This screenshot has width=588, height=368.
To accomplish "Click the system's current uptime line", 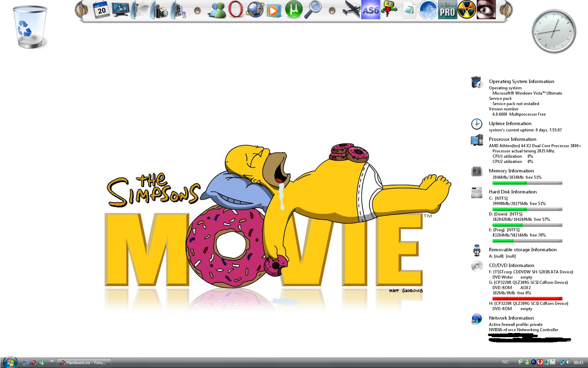I will (x=525, y=130).
